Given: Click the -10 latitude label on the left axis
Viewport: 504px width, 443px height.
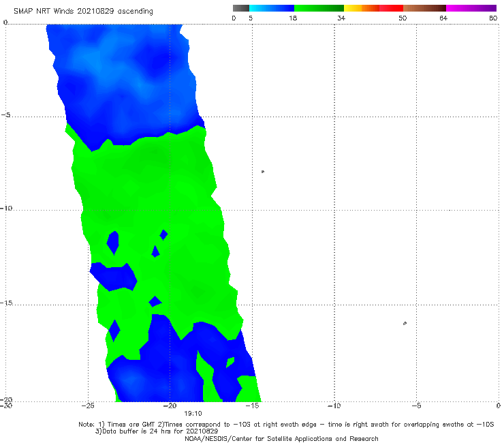Looking at the screenshot, I should pos(6,208).
